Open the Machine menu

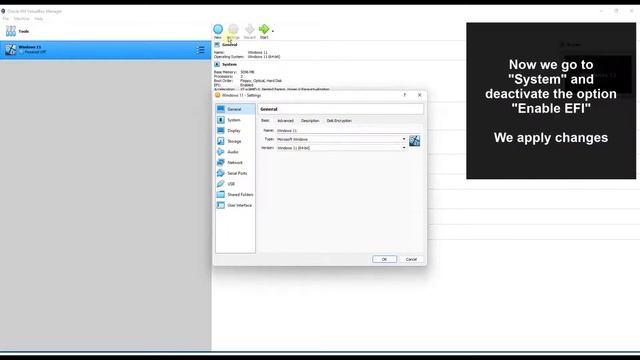click(x=22, y=19)
